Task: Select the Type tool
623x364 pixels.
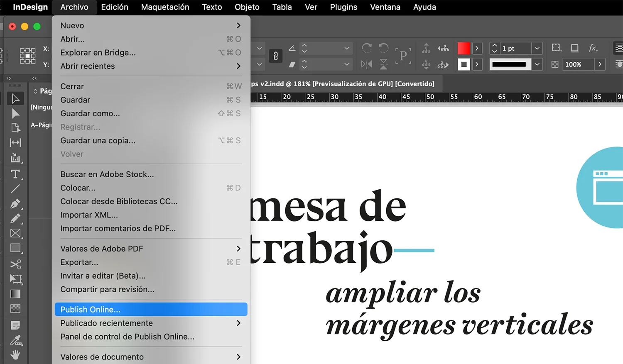Action: click(x=15, y=174)
